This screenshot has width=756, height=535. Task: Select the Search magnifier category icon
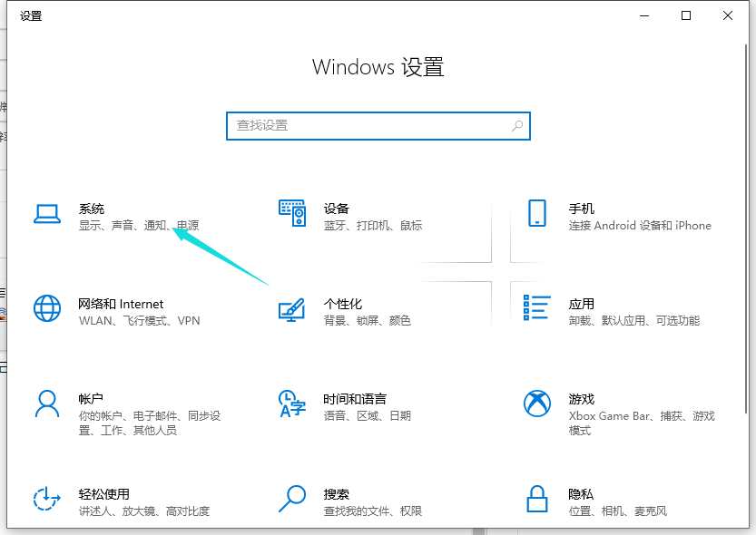(x=291, y=499)
